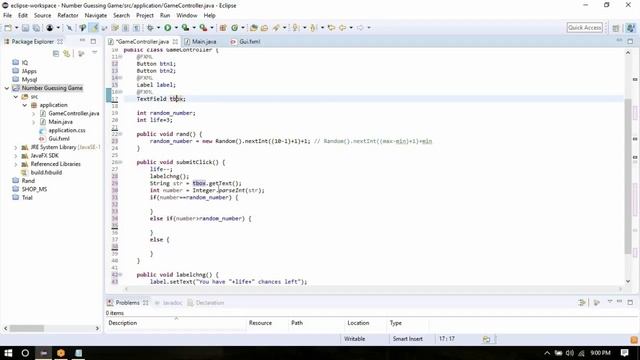The image size is (640, 360).
Task: Minimize the Package Explorer panel
Action: pos(82,41)
